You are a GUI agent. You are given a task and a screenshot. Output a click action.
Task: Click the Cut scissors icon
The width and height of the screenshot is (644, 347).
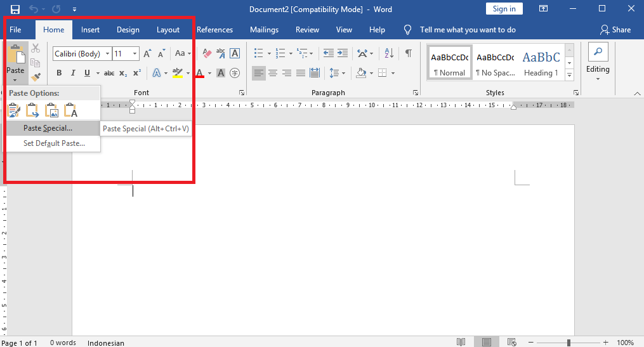coord(36,48)
